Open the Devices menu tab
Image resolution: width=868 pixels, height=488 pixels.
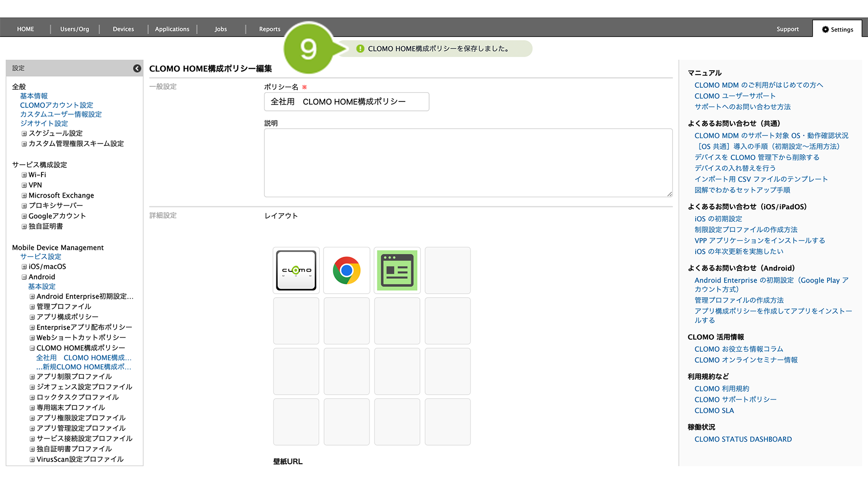click(123, 29)
